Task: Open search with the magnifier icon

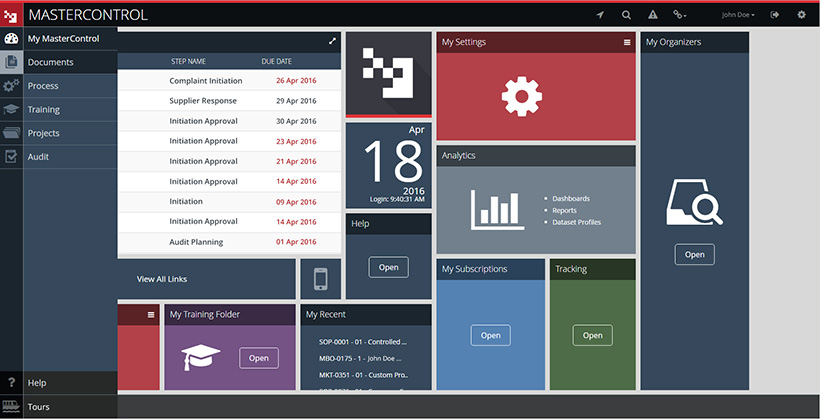Action: 626,15
